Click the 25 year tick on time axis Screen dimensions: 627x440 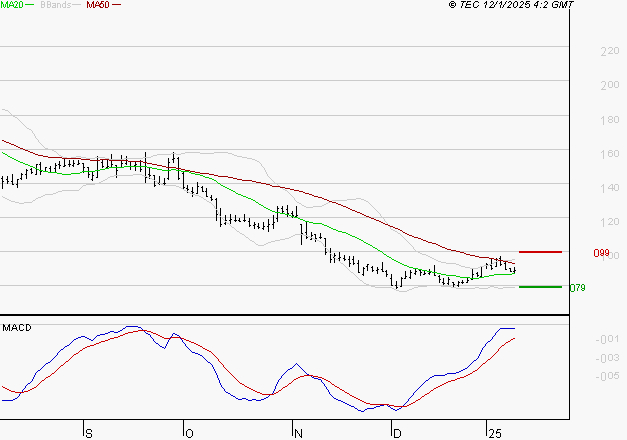494,433
